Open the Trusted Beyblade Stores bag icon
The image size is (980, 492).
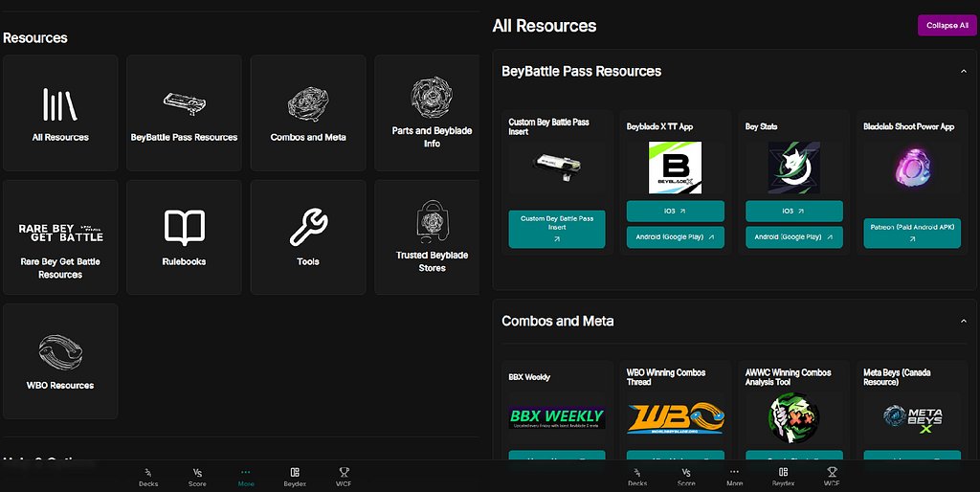click(x=432, y=221)
